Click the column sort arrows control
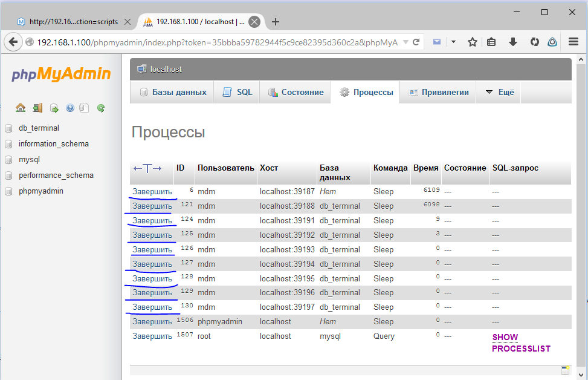Viewport: 588px width, 380px height. 147,168
